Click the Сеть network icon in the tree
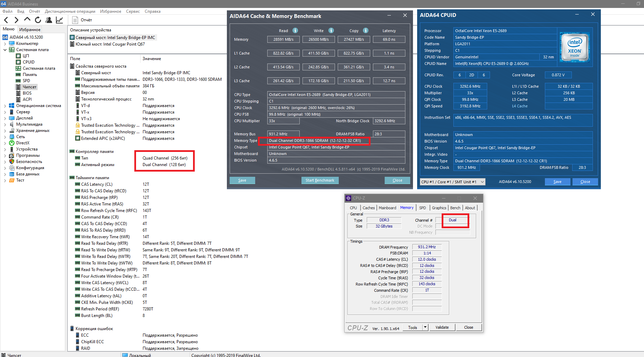The image size is (644, 357). click(12, 137)
